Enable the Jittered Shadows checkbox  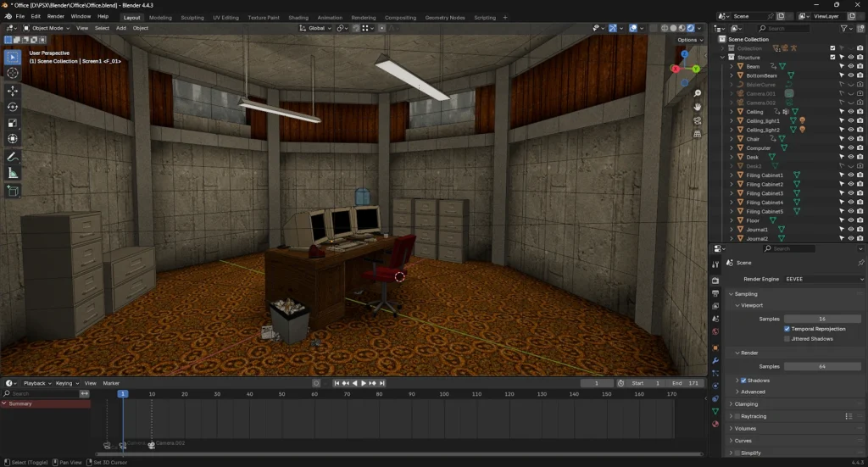[787, 339]
